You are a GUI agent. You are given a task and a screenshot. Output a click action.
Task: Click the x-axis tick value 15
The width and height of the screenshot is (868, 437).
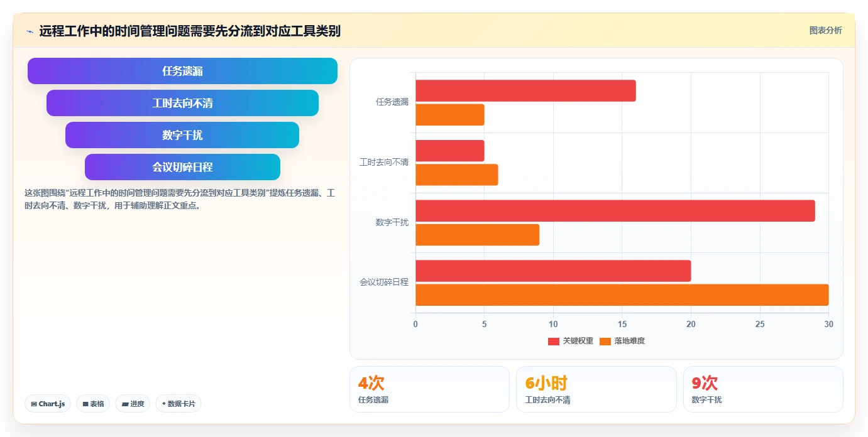tap(622, 325)
